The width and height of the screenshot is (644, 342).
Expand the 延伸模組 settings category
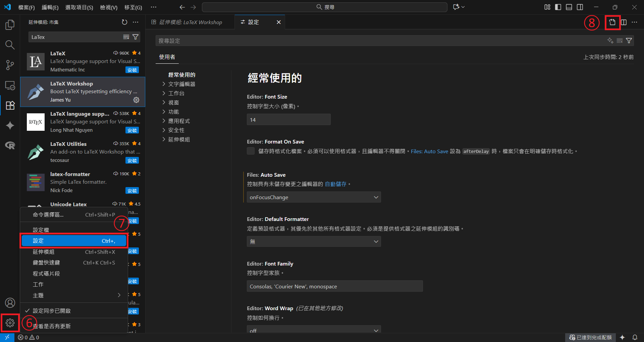[x=179, y=139]
